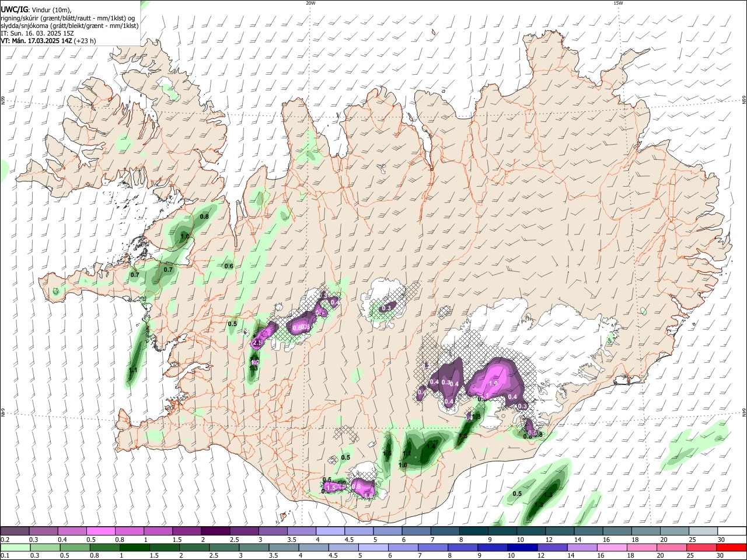Click the '0.5' value over sea in the southeast

click(x=517, y=494)
